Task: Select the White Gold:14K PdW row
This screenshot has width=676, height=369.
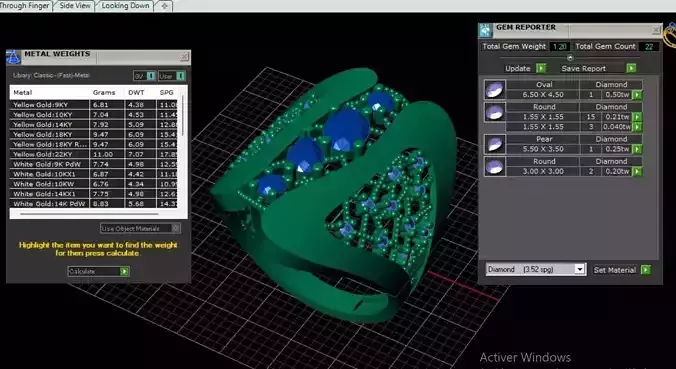Action: coord(94,203)
